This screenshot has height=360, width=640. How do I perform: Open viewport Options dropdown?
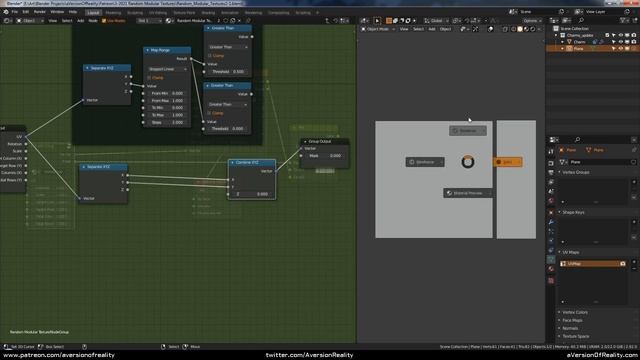pos(532,20)
